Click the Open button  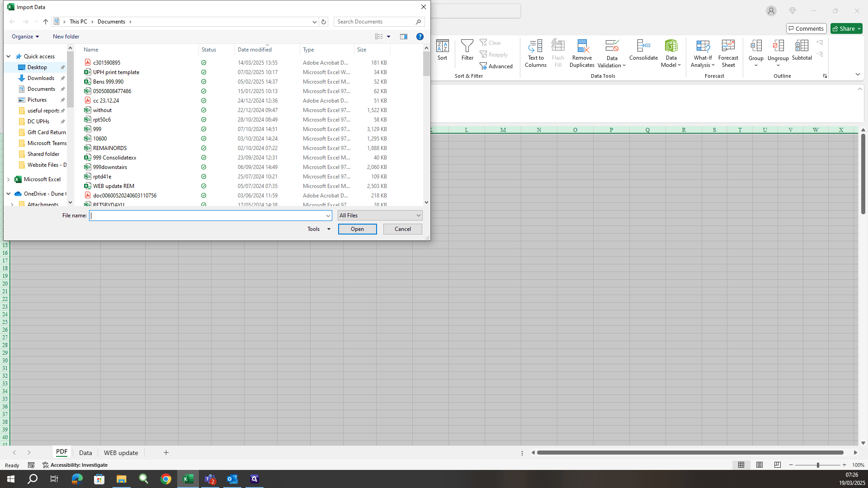coord(357,229)
